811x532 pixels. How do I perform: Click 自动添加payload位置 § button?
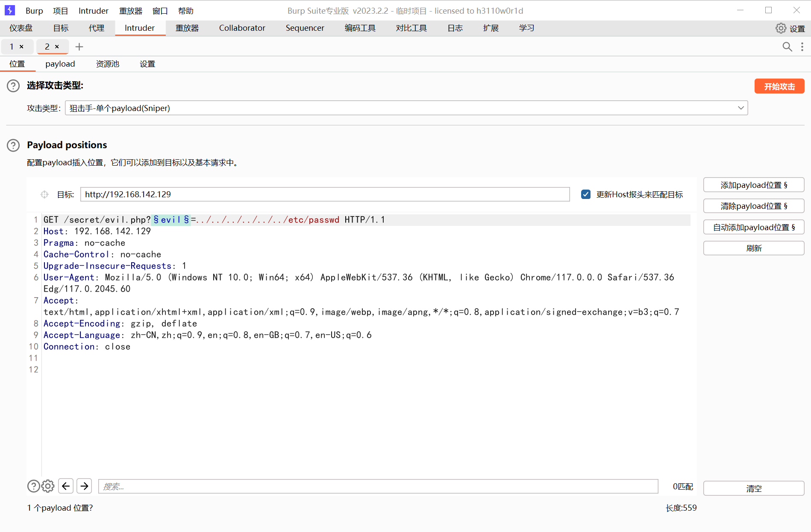tap(754, 227)
